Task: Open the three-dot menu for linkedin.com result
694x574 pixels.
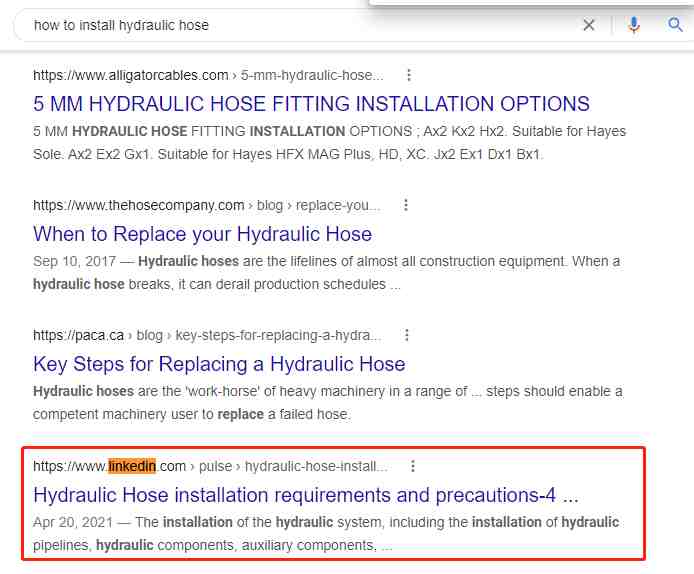Action: coord(413,466)
